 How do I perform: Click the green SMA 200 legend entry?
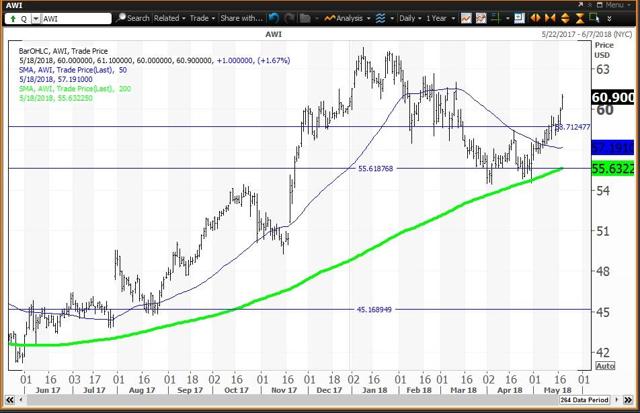(x=75, y=89)
